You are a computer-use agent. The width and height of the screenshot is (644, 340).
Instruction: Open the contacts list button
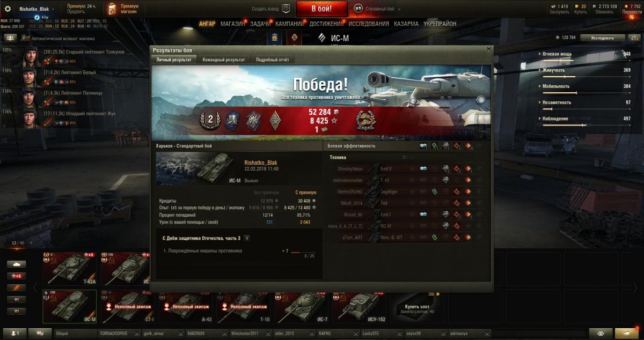(13, 334)
